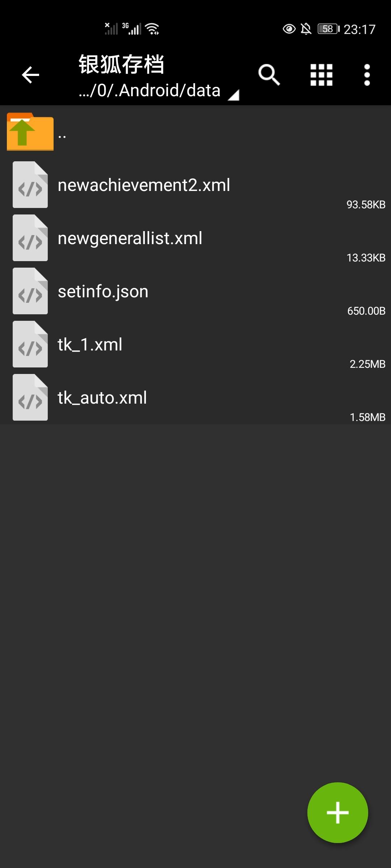Open the setinfo.json entry
The image size is (391, 868).
(103, 292)
